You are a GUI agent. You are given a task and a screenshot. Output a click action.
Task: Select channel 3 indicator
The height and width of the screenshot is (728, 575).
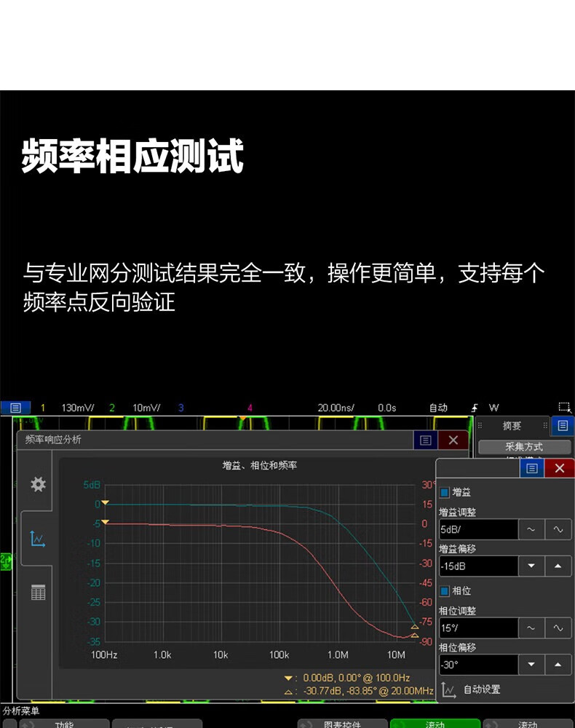(181, 408)
